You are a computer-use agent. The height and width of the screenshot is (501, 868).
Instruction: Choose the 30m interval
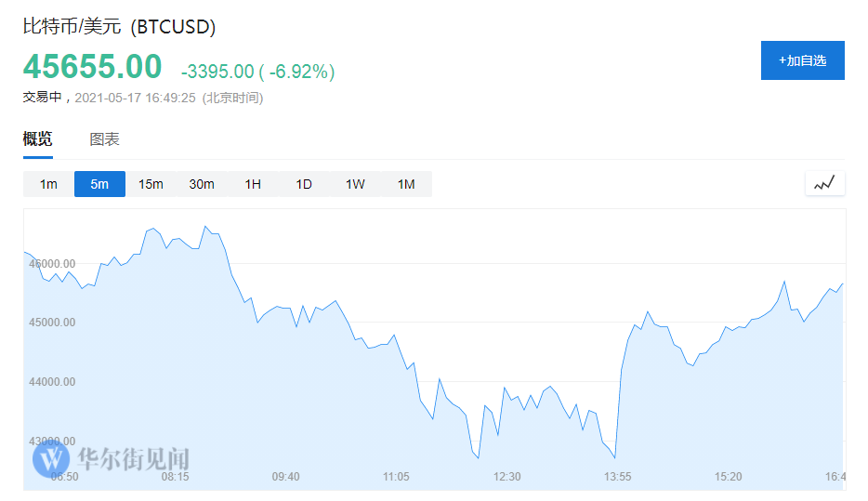[202, 184]
